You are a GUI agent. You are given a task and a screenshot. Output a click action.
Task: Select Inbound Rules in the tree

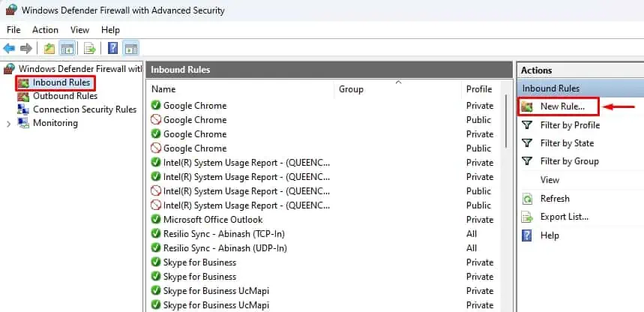click(x=61, y=82)
